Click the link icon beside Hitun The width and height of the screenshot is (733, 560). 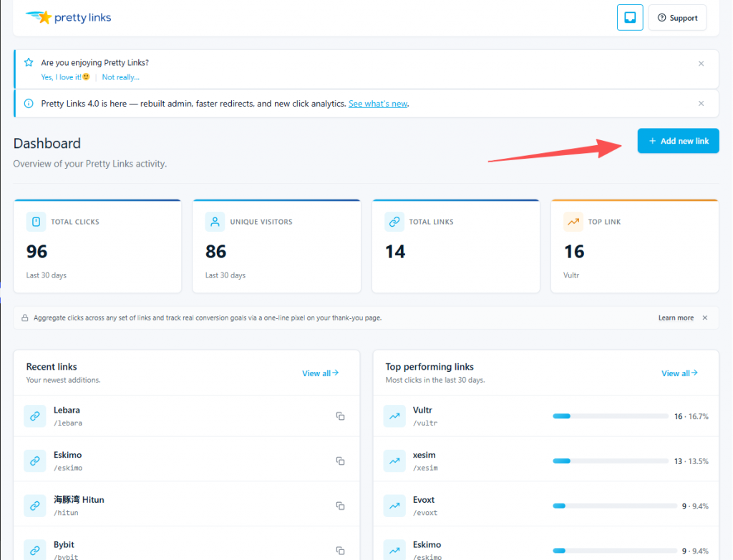pyautogui.click(x=35, y=506)
